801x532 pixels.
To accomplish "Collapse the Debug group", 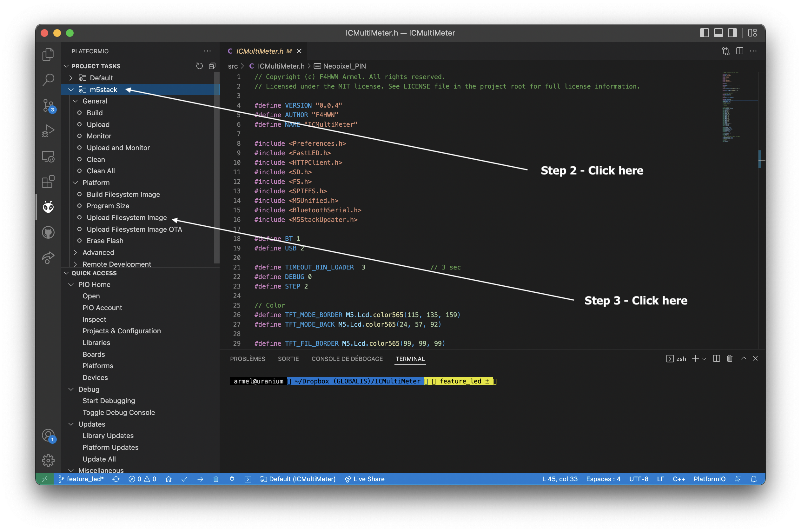I will pos(71,389).
